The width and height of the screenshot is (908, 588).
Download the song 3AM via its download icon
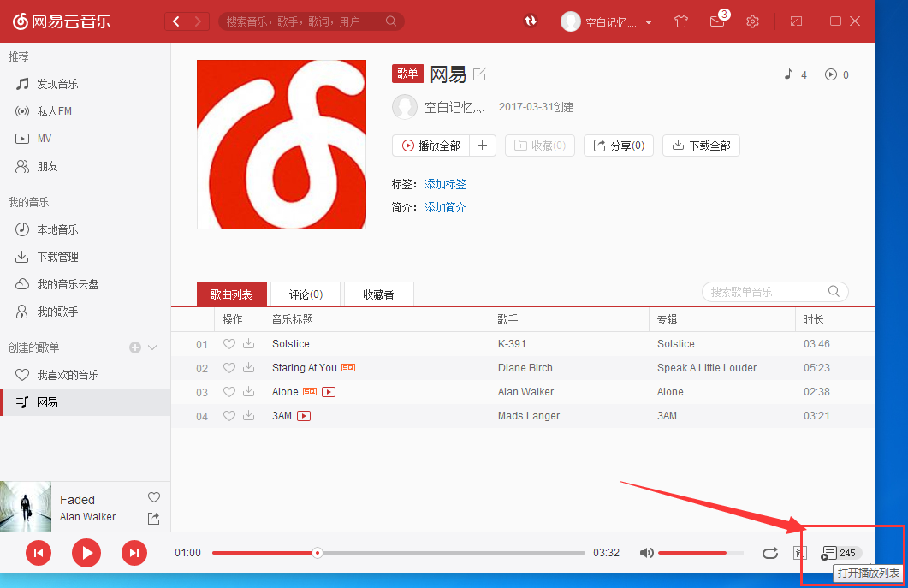(x=247, y=415)
